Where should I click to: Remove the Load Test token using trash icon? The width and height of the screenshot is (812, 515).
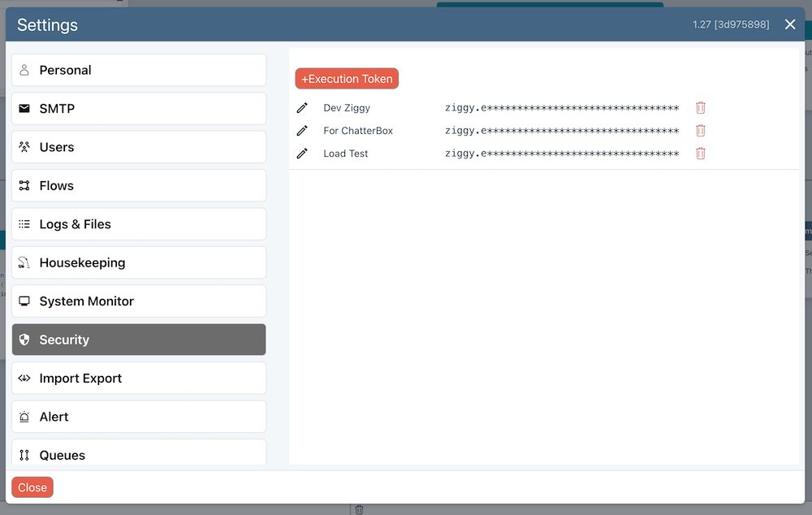[x=700, y=154]
